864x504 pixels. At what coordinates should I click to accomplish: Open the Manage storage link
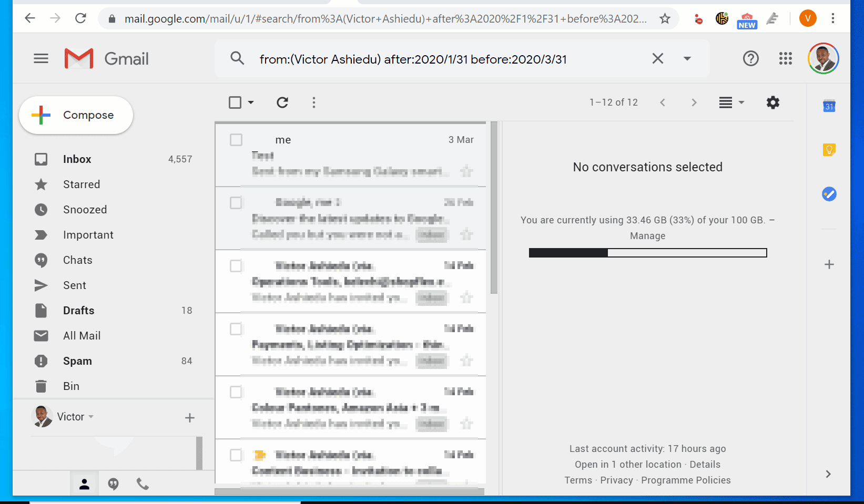click(647, 235)
